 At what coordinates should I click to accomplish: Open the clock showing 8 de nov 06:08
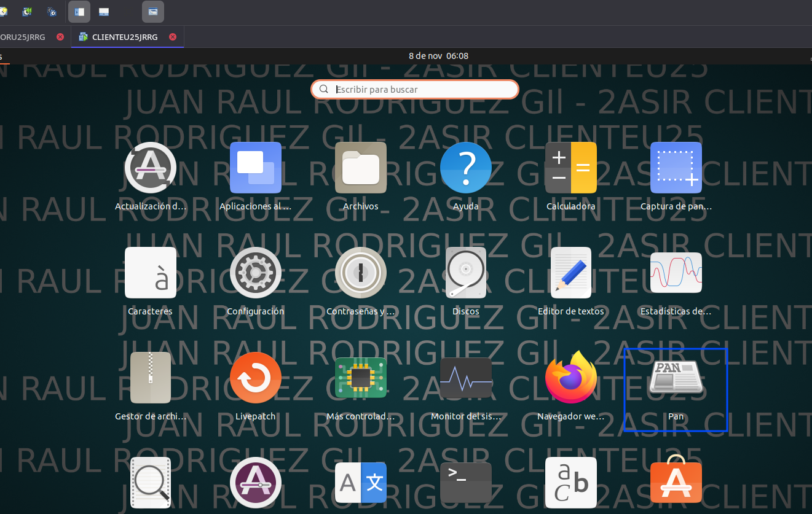[x=439, y=56]
